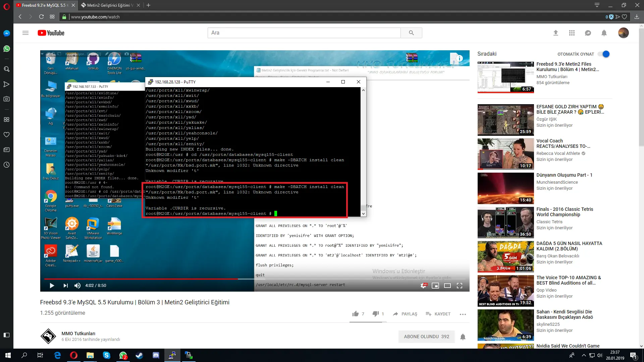Open the YouTube hamburger guide menu
This screenshot has height=362, width=644.
click(x=25, y=33)
